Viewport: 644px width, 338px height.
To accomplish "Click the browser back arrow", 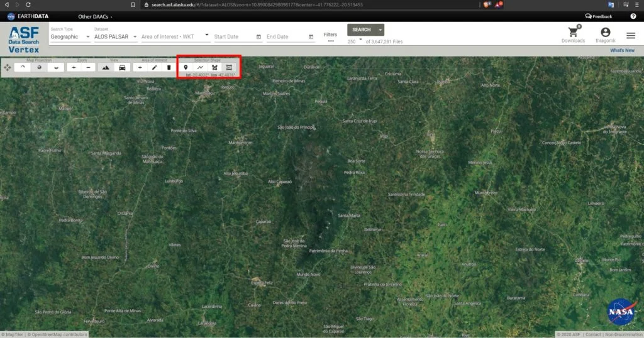I will click(6, 4).
